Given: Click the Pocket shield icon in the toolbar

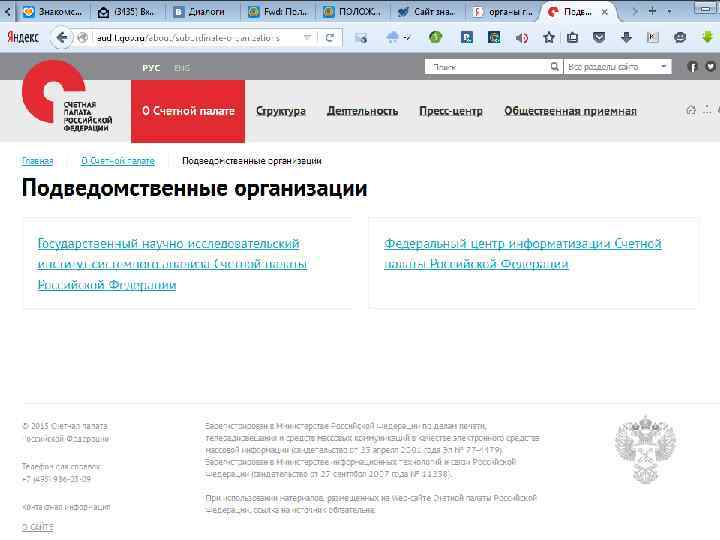Looking at the screenshot, I should pos(599,38).
